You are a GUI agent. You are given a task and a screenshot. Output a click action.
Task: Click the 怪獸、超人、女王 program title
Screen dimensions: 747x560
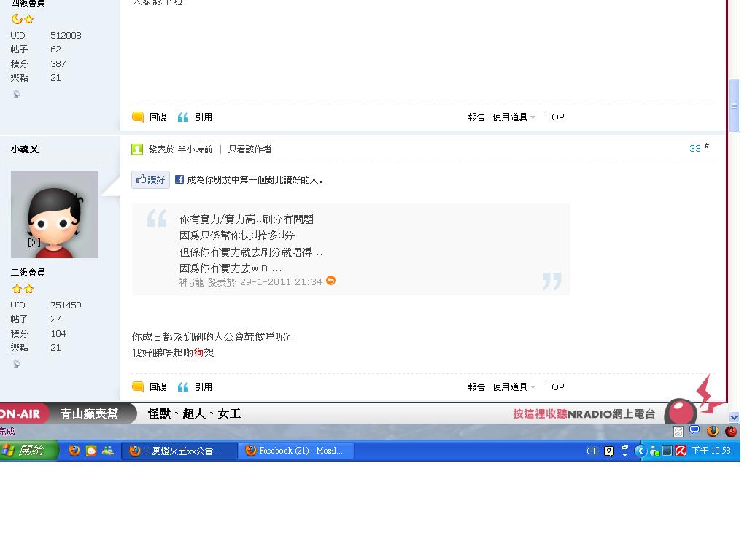click(x=194, y=414)
